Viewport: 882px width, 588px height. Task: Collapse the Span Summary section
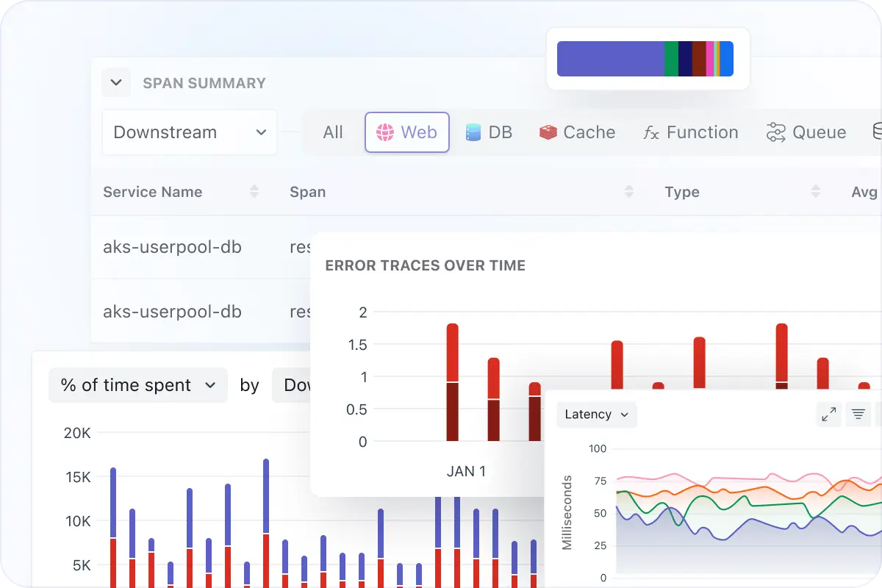point(115,82)
